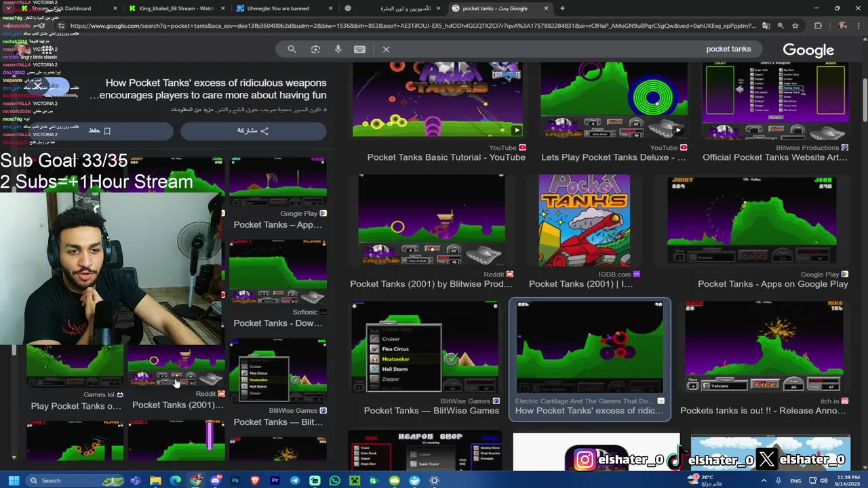Open Lets Play Pocket Tanks Deluxe result
Image resolution: width=868 pixels, height=488 pixels.
[614, 157]
